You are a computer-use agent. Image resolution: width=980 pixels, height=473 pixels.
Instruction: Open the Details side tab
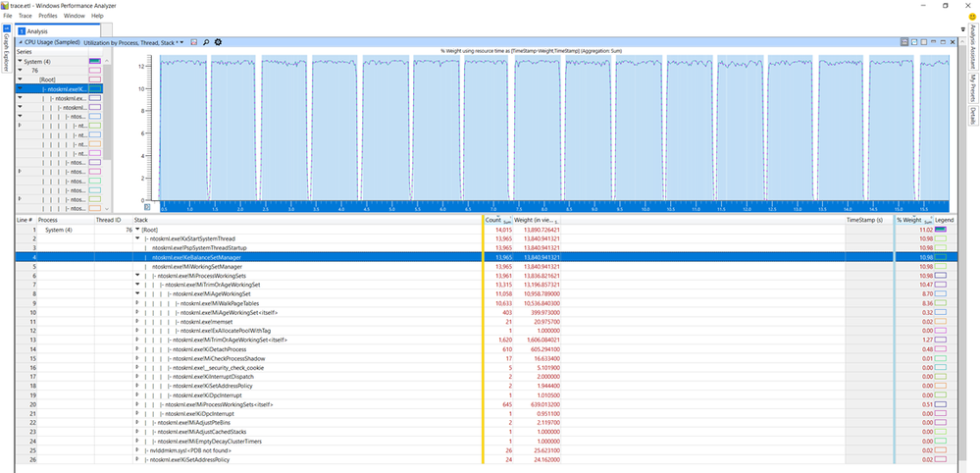(x=972, y=116)
